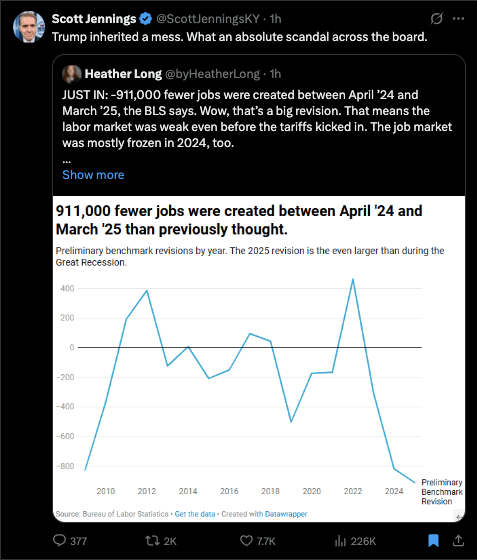Open Heather Long's small profile avatar
The image size is (477, 560).
(x=72, y=74)
